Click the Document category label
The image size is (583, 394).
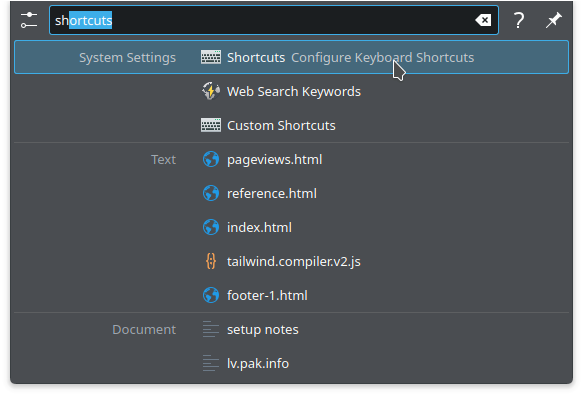click(144, 329)
